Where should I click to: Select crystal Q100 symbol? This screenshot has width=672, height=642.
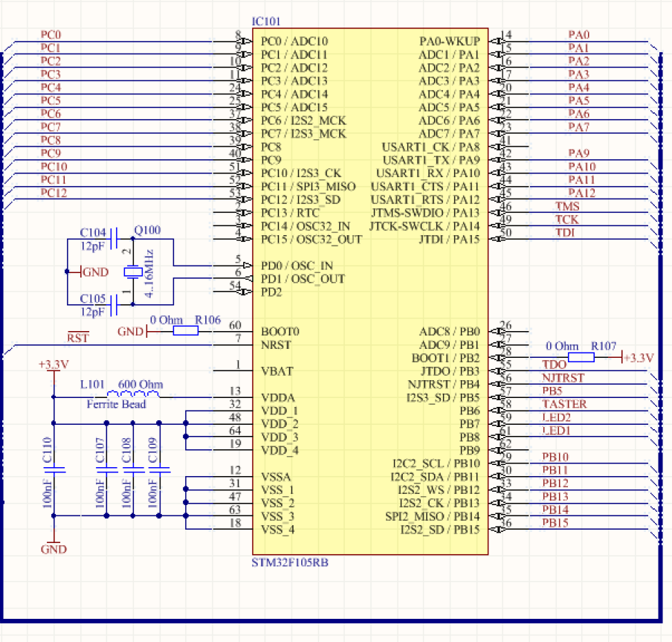[x=133, y=272]
